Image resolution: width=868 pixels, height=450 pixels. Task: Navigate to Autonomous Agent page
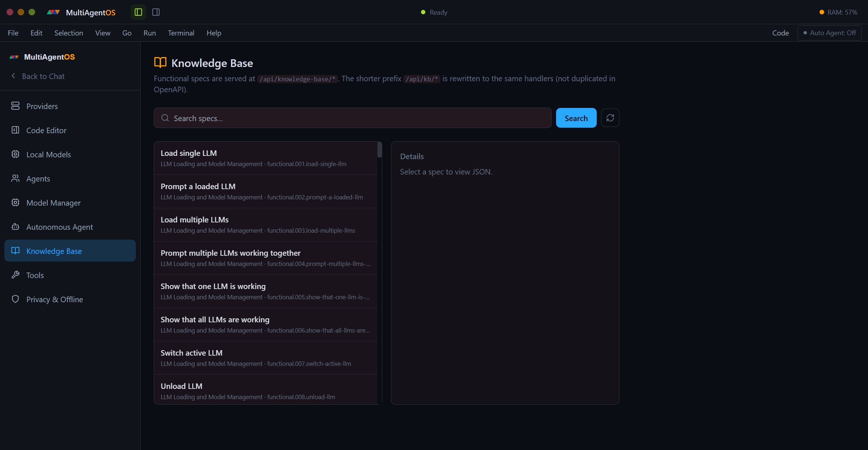tap(70, 227)
